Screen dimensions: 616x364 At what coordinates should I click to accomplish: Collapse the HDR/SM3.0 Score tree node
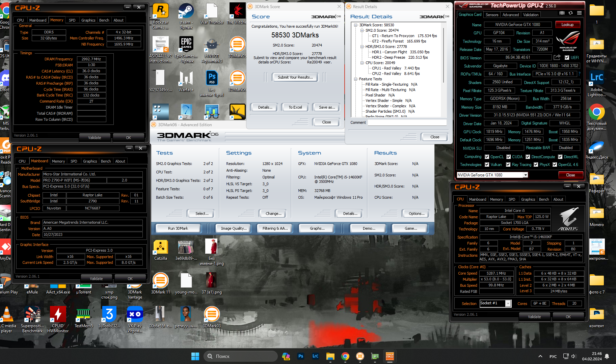[362, 47]
